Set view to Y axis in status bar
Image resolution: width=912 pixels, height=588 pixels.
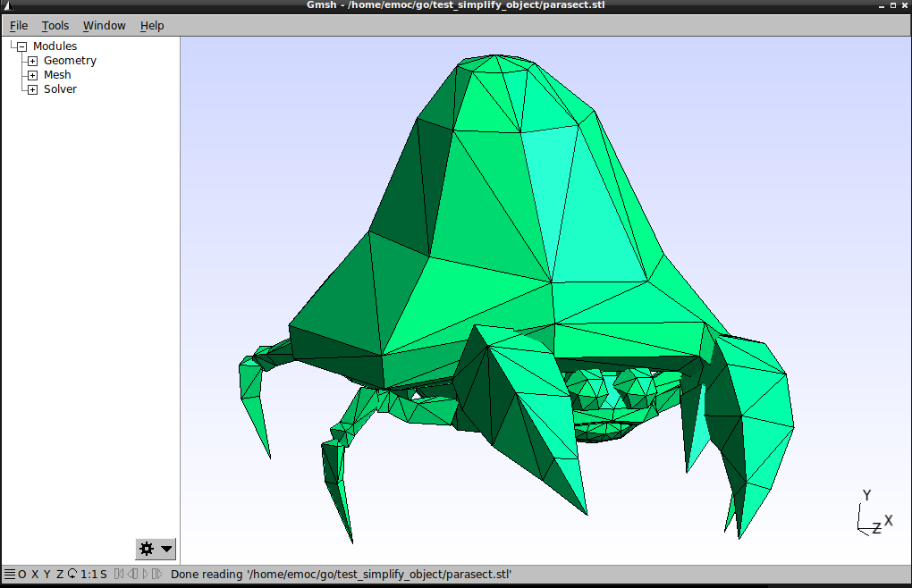[x=47, y=574]
